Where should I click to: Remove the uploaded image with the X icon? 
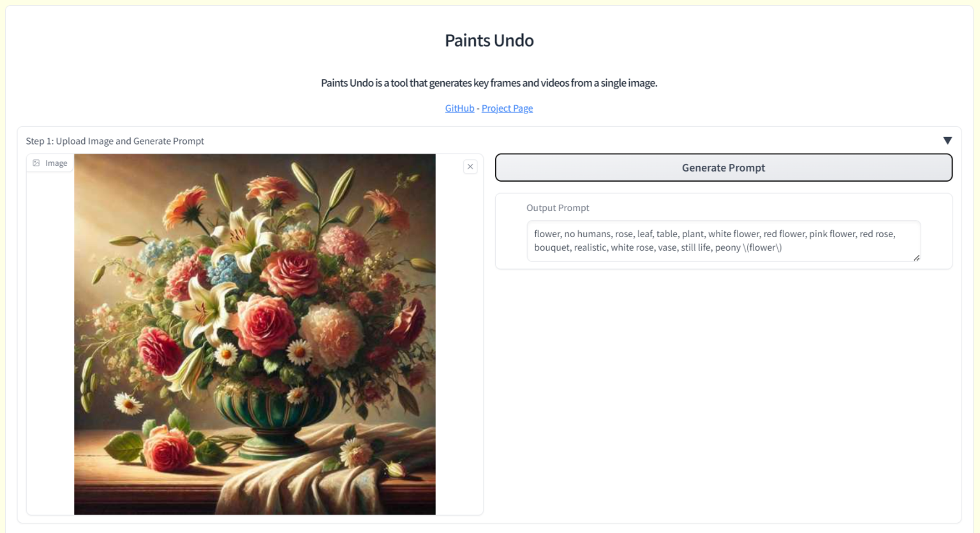pyautogui.click(x=470, y=166)
